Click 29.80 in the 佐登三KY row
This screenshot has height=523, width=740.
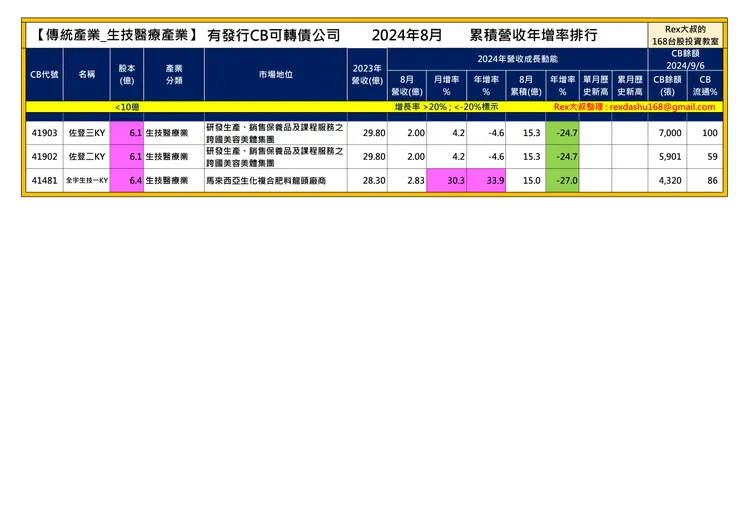pos(367,133)
